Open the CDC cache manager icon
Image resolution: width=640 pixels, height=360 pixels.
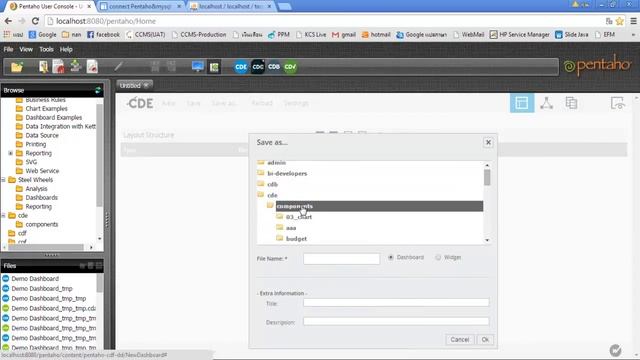tap(258, 67)
